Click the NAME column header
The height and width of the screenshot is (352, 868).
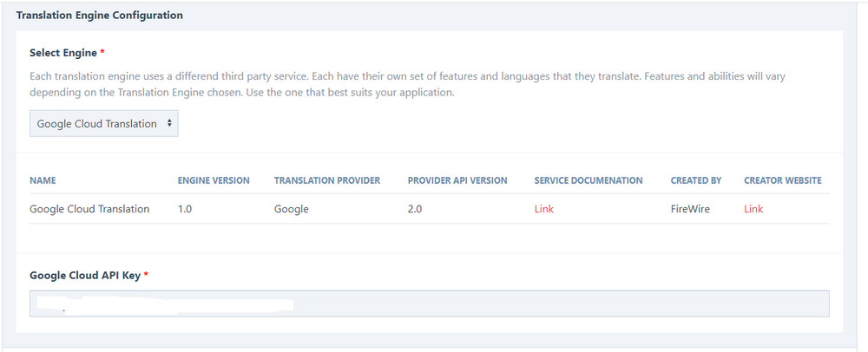[43, 180]
